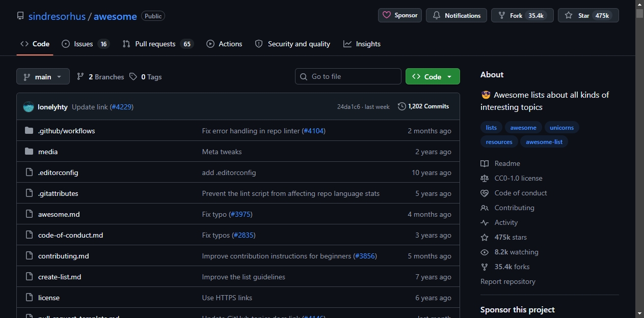Open the 1,202 Commits link

pyautogui.click(x=423, y=106)
